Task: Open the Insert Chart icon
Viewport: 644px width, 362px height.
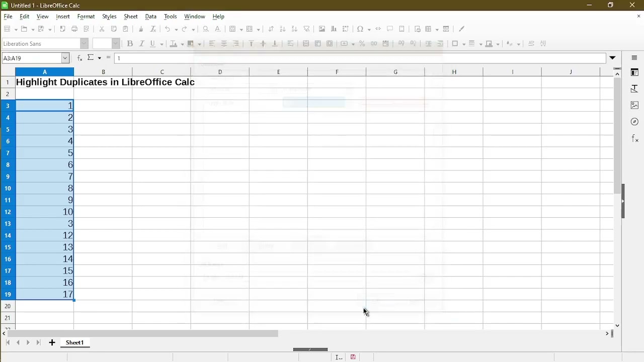Action: click(333, 29)
